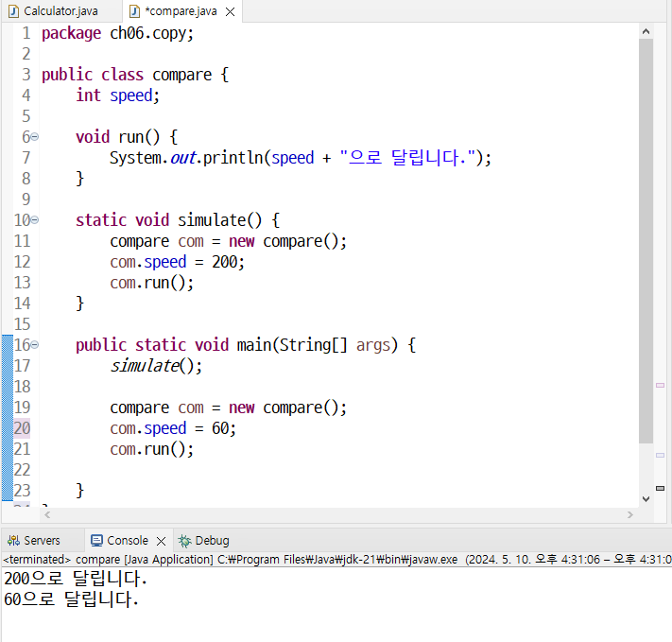Click console output '200으로 달립니다.'
The image size is (672, 642).
point(76,579)
